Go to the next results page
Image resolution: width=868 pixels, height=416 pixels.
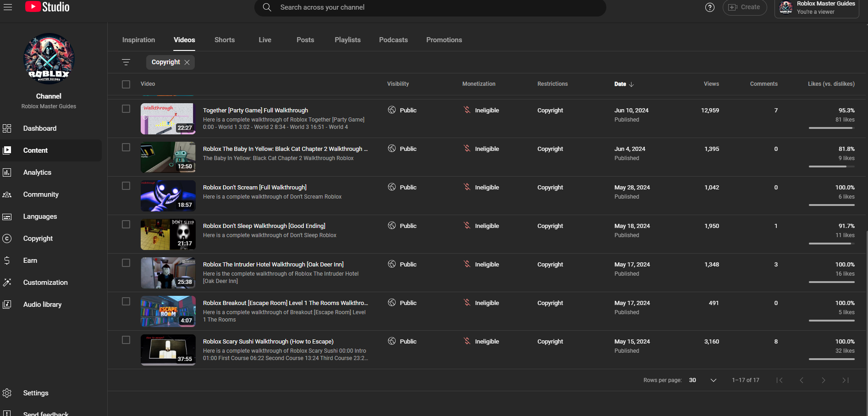(x=824, y=380)
